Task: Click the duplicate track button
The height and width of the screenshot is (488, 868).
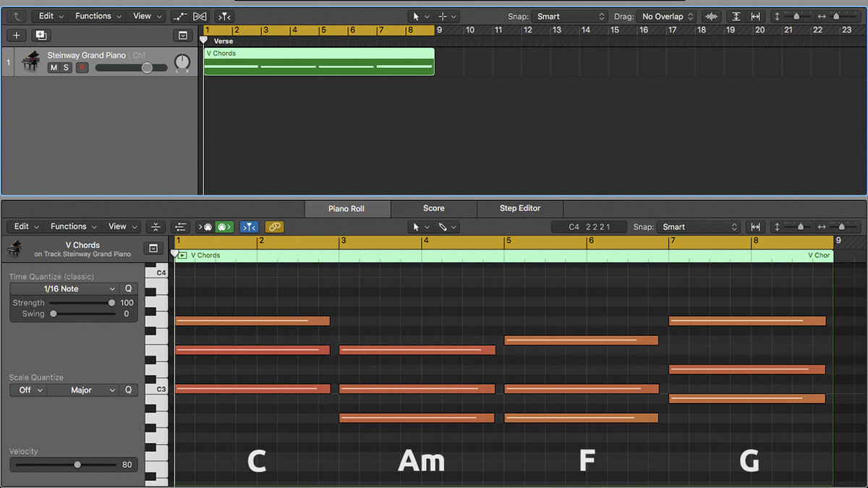Action: click(41, 35)
